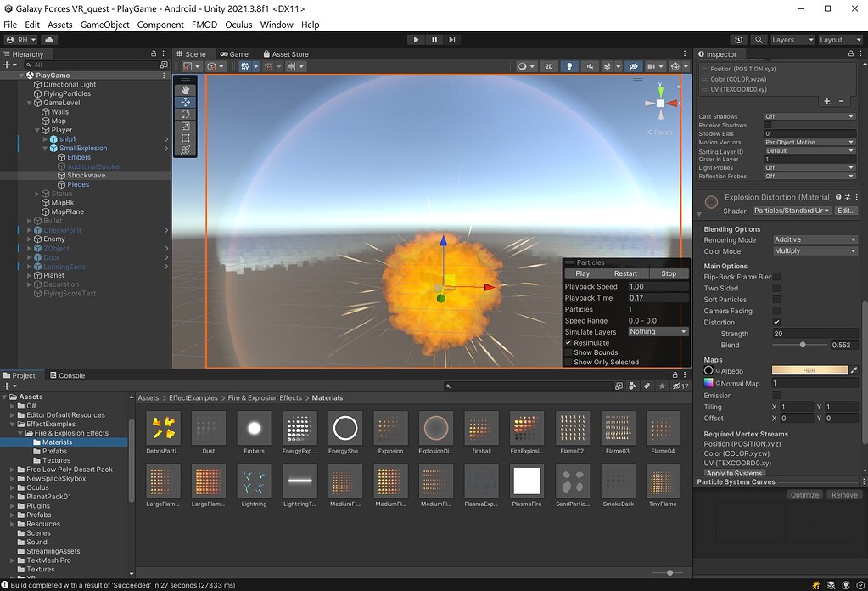868x591 pixels.
Task: Enable Camera Fading checkbox
Action: [x=776, y=311]
